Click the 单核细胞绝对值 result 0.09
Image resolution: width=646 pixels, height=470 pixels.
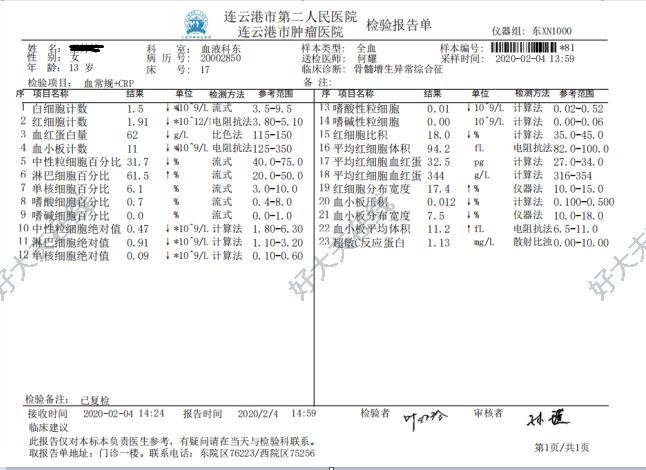(138, 256)
